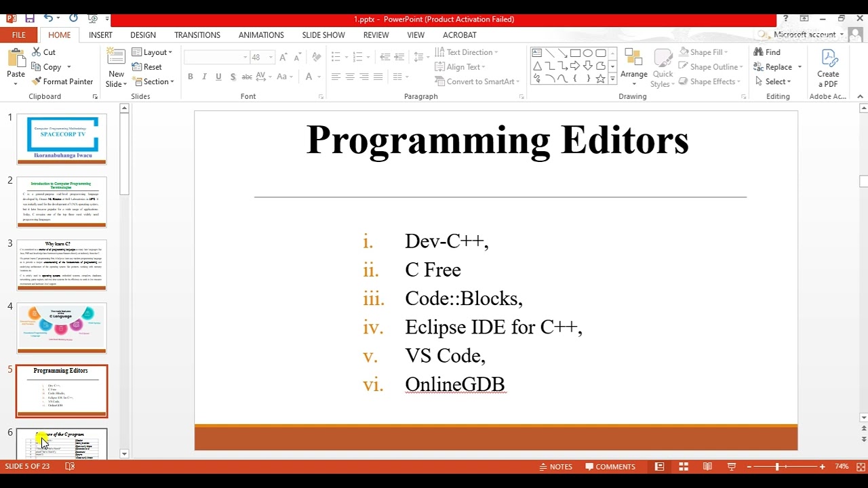
Task: Convert to SmartArt button
Action: pos(477,81)
